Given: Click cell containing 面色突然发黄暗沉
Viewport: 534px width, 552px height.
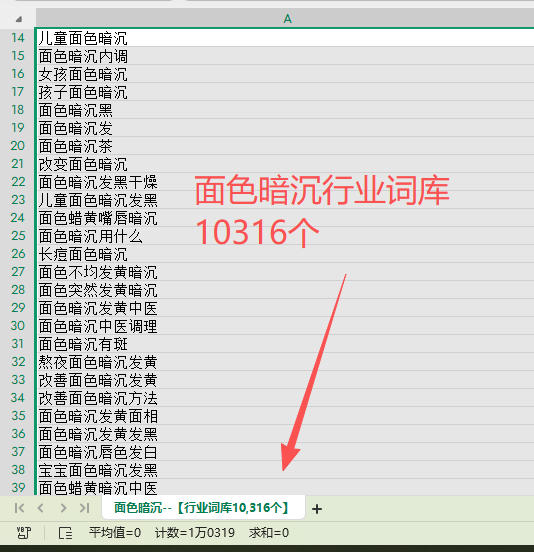Looking at the screenshot, I should (x=285, y=290).
